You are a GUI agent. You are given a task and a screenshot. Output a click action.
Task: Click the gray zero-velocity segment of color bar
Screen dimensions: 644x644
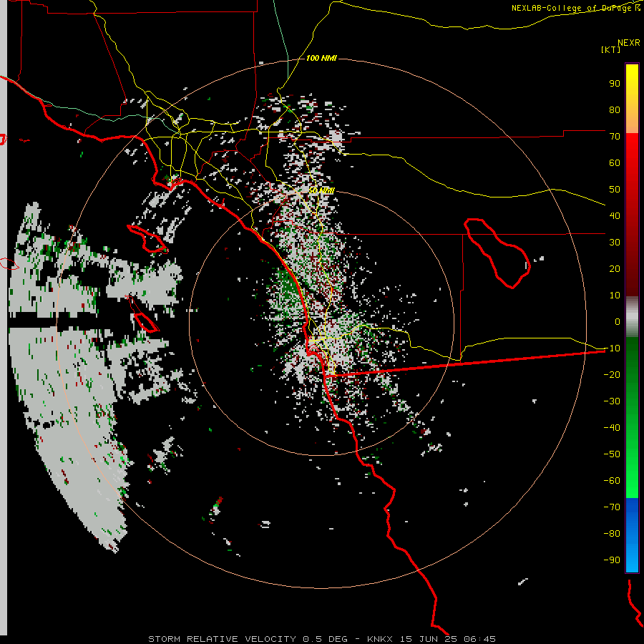point(632,317)
